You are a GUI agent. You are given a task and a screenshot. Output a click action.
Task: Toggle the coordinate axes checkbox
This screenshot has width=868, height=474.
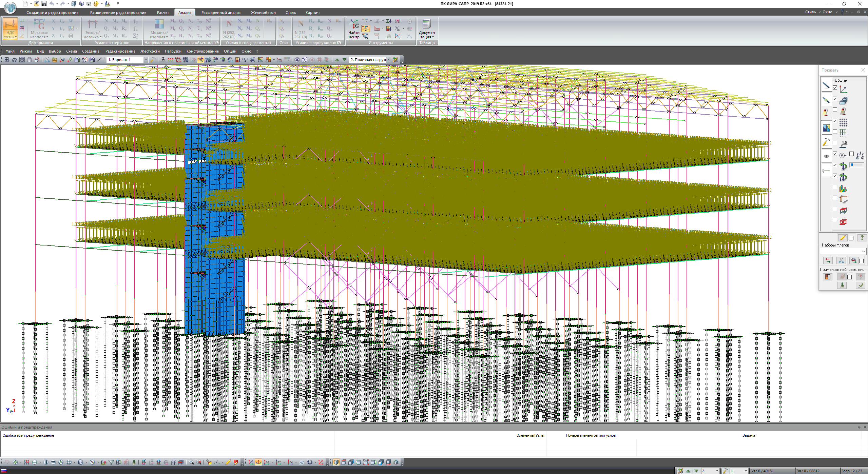[835, 88]
